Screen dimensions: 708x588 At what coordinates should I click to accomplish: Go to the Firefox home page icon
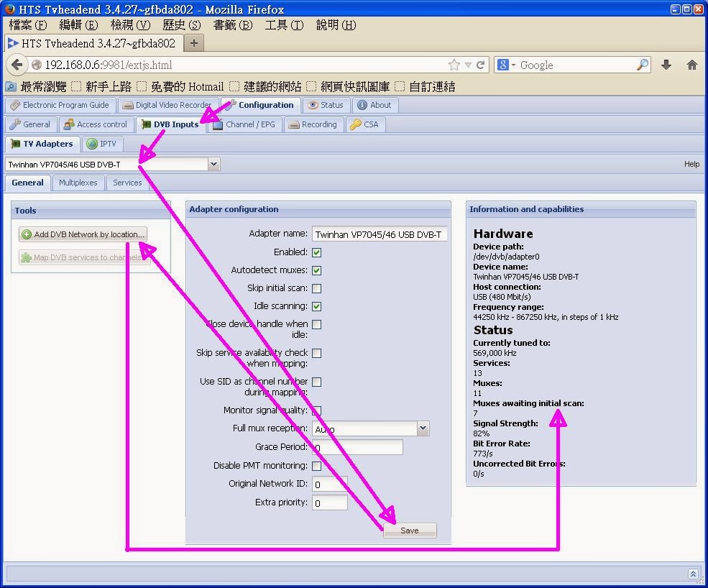(x=691, y=65)
